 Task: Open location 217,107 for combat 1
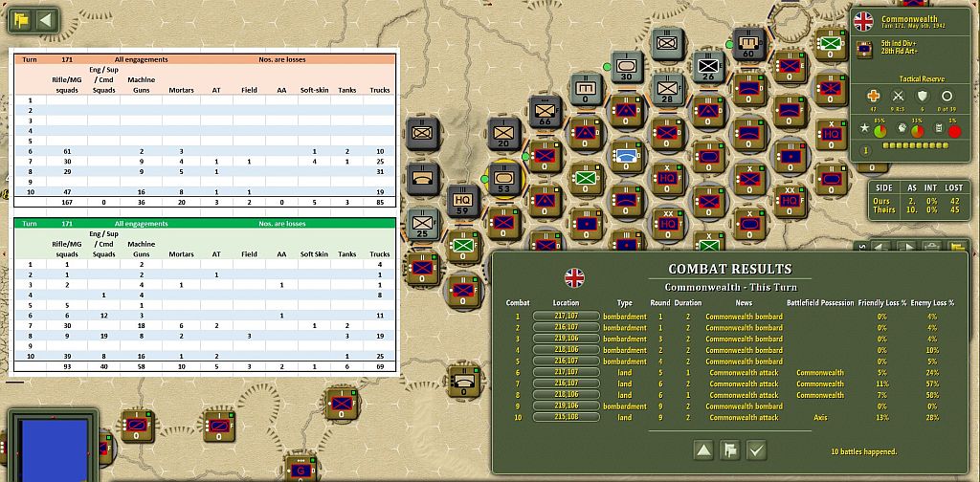coord(567,317)
